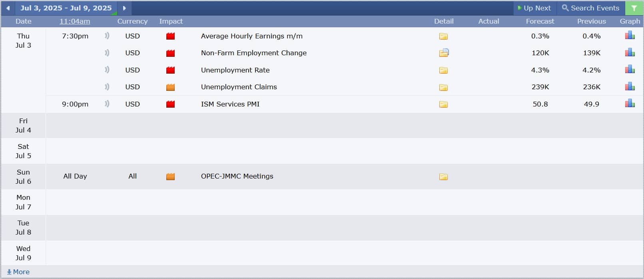Toggle sound alert for ISM Services PMI

(107, 104)
